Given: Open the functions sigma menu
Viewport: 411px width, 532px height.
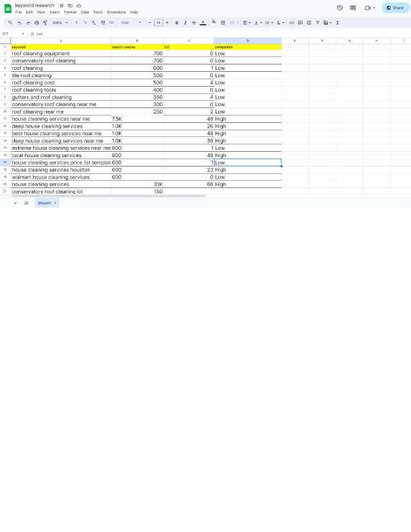Looking at the screenshot, I should tap(337, 23).
